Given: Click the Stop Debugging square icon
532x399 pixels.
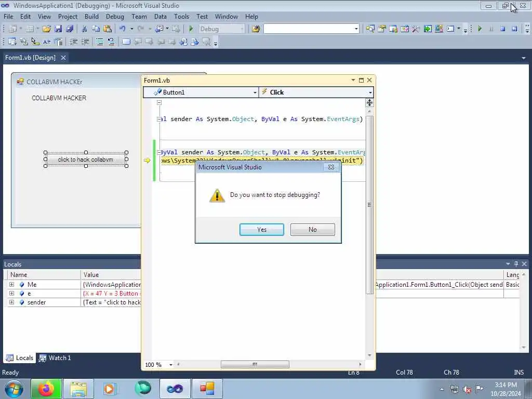Looking at the screenshot, I should pyautogui.click(x=503, y=29).
